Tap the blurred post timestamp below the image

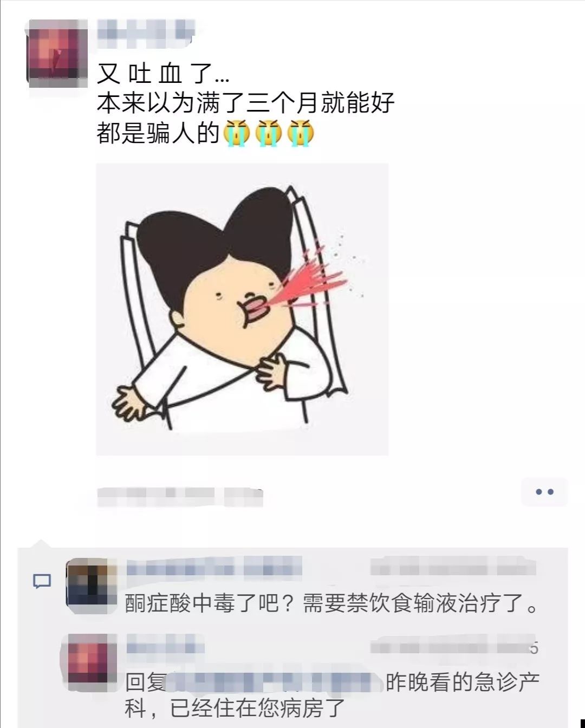tap(180, 497)
